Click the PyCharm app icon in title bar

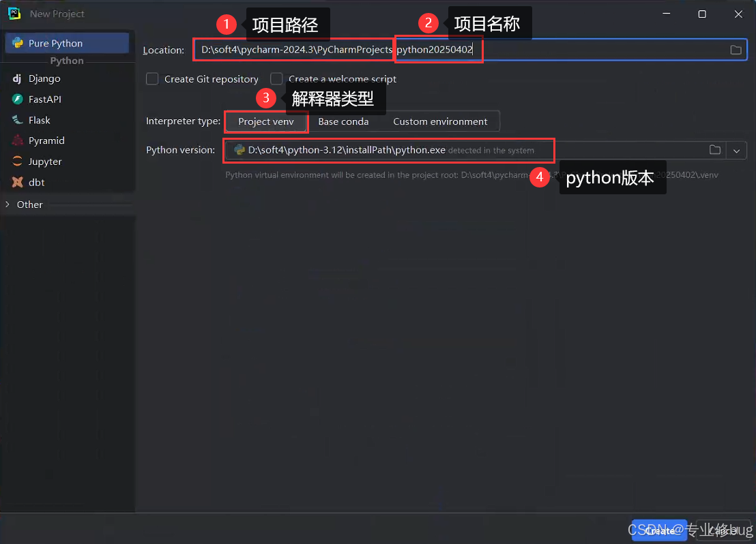point(14,14)
